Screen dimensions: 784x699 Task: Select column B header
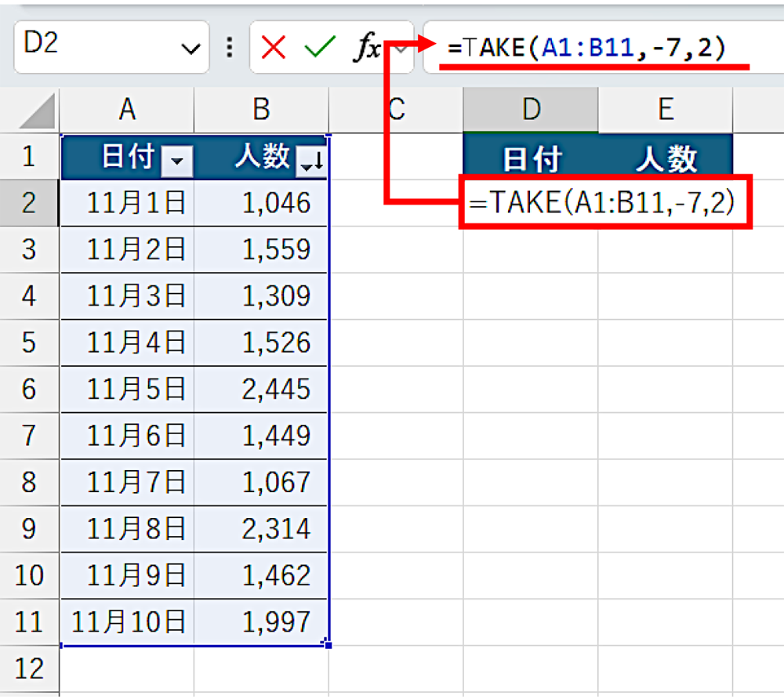[x=261, y=110]
